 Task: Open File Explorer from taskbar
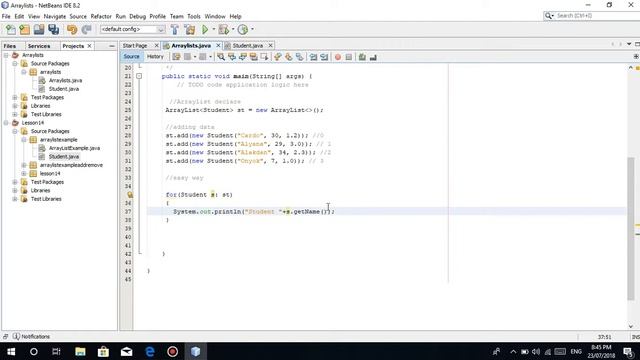click(x=80, y=351)
